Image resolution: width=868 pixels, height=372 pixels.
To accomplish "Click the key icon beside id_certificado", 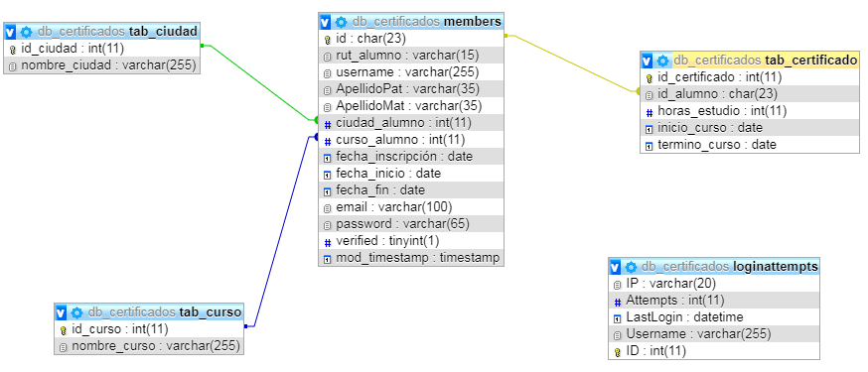I will click(x=650, y=78).
